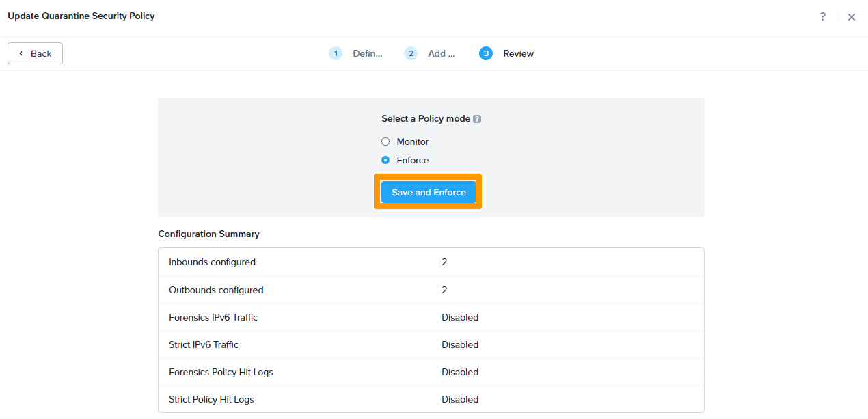The image size is (868, 419).
Task: Click the back chevron arrow inside Back button
Action: tap(19, 53)
